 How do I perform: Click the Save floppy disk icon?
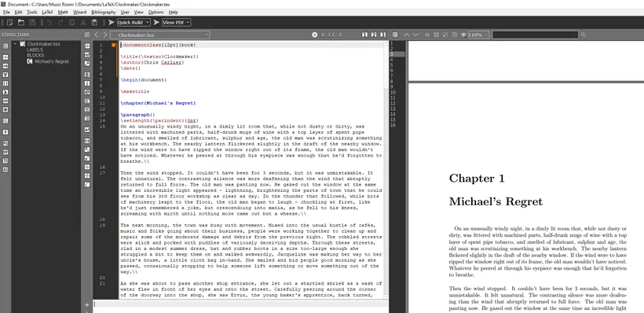pos(32,22)
